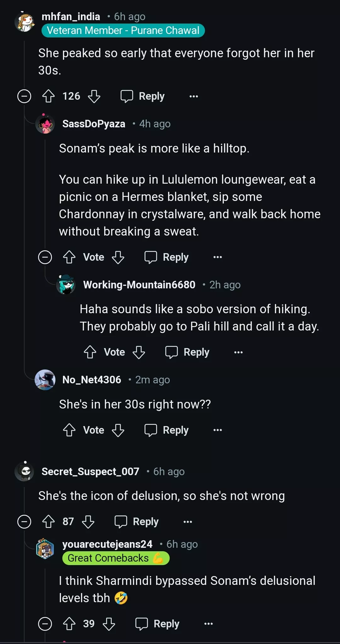Click SassDoPyaza's avatar image
The width and height of the screenshot is (340, 644).
tap(45, 124)
